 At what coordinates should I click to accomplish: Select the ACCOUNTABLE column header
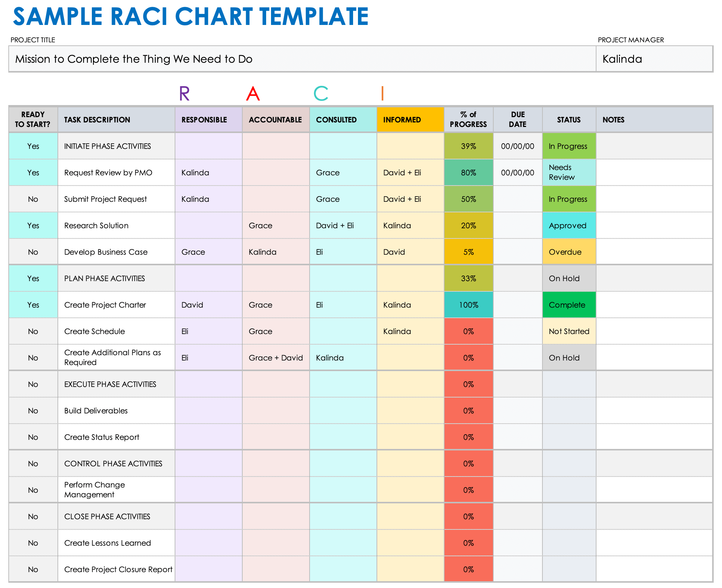(x=275, y=119)
